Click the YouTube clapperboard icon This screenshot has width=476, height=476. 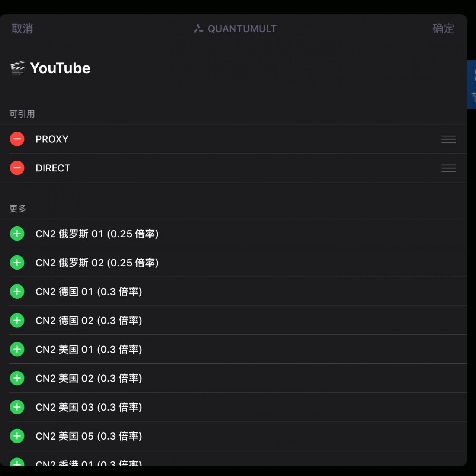[x=17, y=68]
